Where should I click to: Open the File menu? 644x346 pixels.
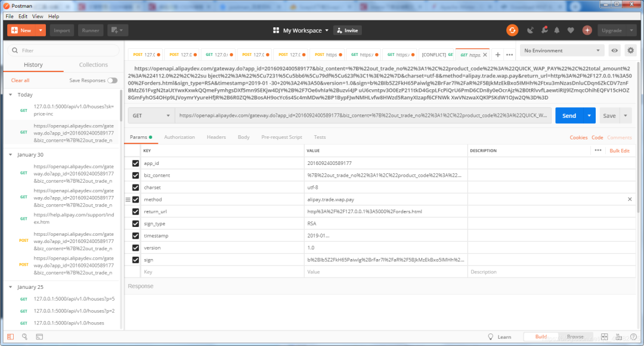(x=10, y=17)
